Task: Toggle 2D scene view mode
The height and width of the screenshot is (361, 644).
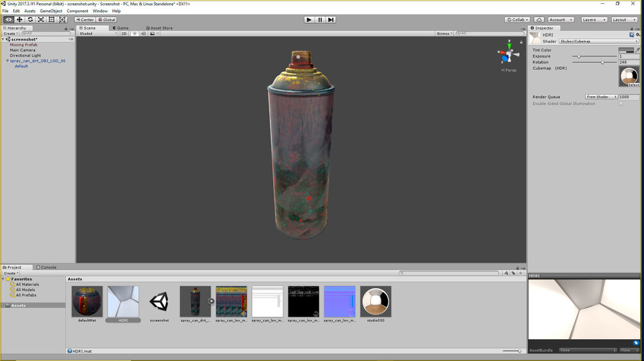Action: tap(124, 34)
